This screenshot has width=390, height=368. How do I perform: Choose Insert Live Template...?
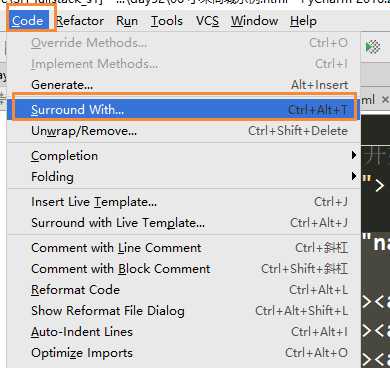[183, 202]
